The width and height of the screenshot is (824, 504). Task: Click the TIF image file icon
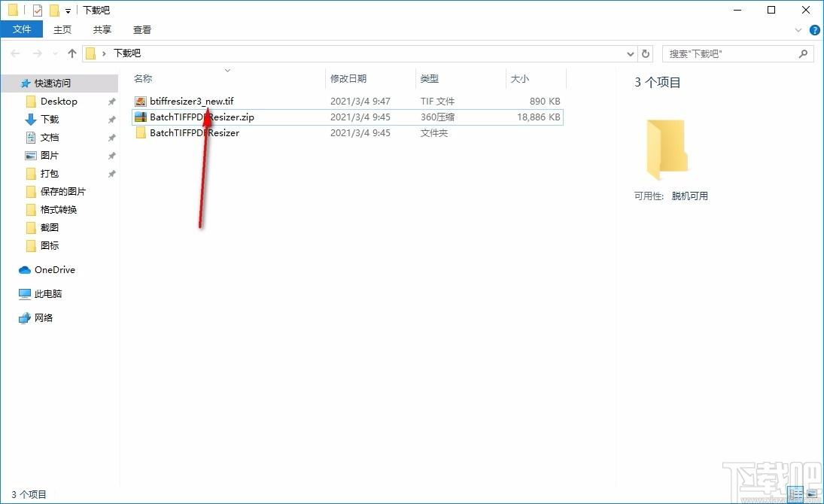tap(140, 101)
